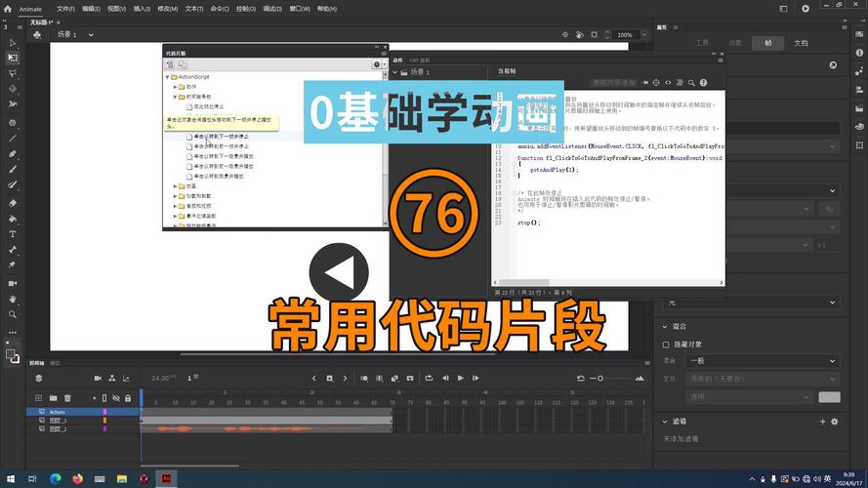
Task: Toggle Clip content outside stage icon
Action: 594,34
